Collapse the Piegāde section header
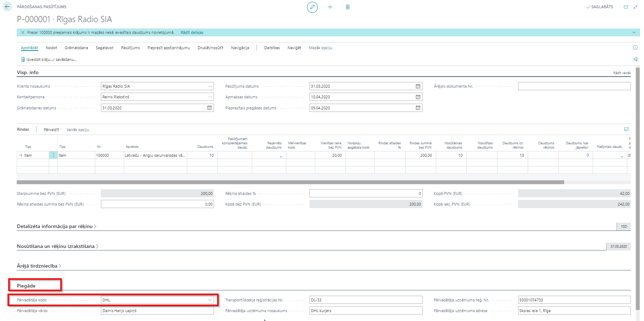The height and width of the screenshot is (321, 644). tap(26, 286)
